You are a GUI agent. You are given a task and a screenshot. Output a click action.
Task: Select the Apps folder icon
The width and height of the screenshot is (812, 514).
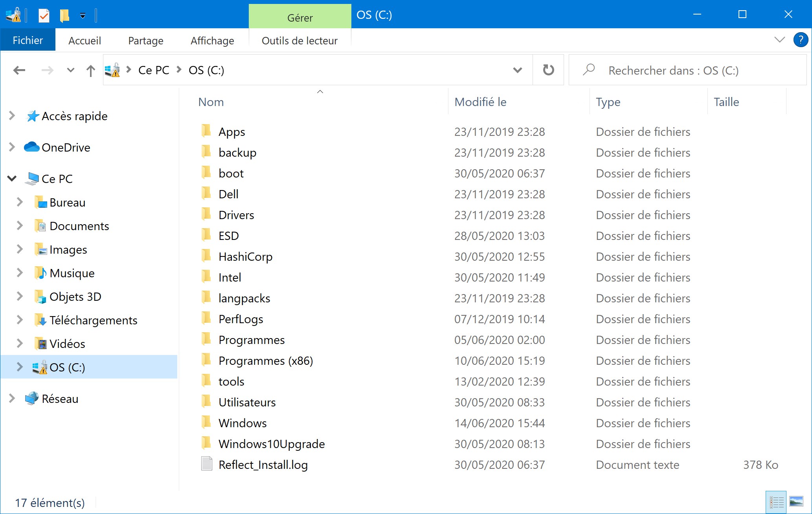[x=206, y=131]
